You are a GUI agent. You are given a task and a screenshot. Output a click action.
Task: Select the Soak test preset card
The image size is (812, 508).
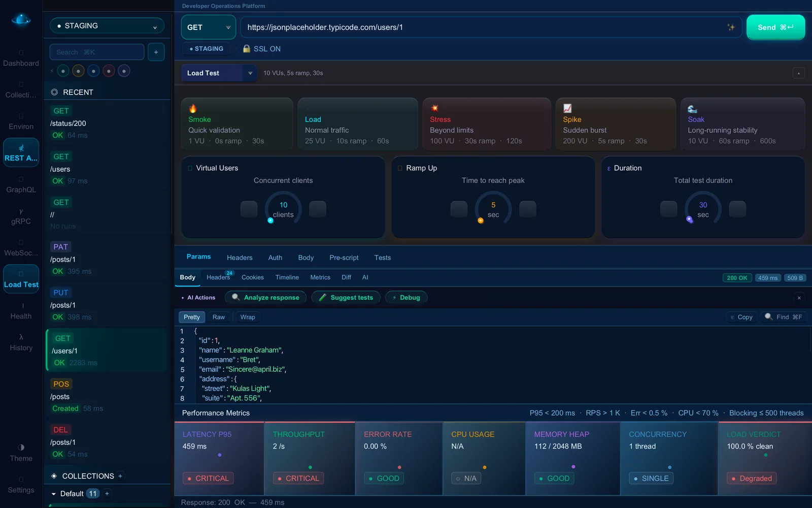point(742,124)
